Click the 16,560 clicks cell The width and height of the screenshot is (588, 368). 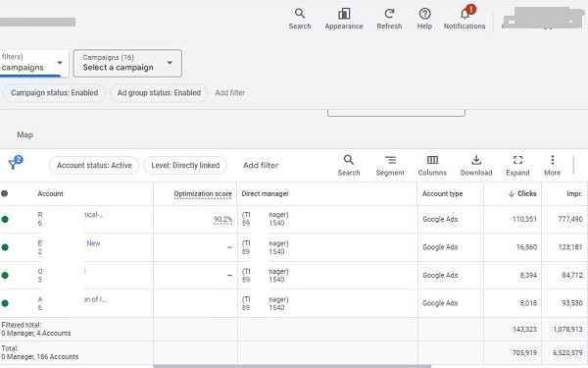coord(526,247)
